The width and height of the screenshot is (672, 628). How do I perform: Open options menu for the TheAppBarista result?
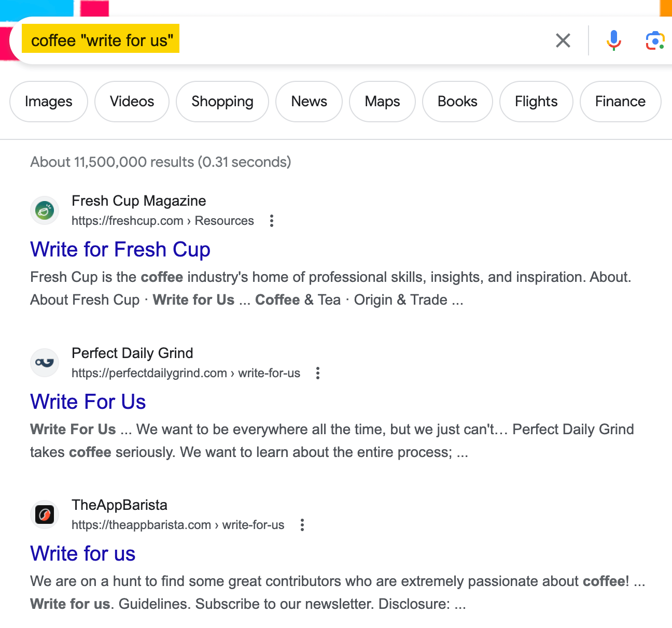[302, 525]
